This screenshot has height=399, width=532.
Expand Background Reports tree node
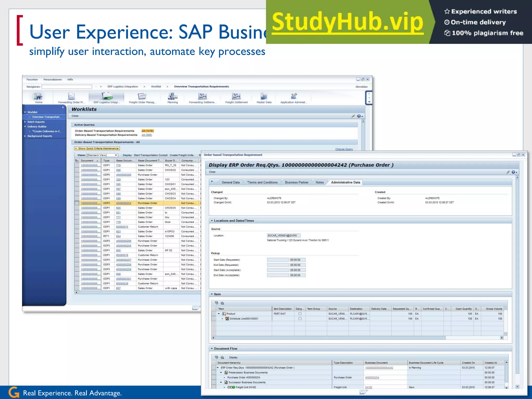pyautogui.click(x=25, y=136)
